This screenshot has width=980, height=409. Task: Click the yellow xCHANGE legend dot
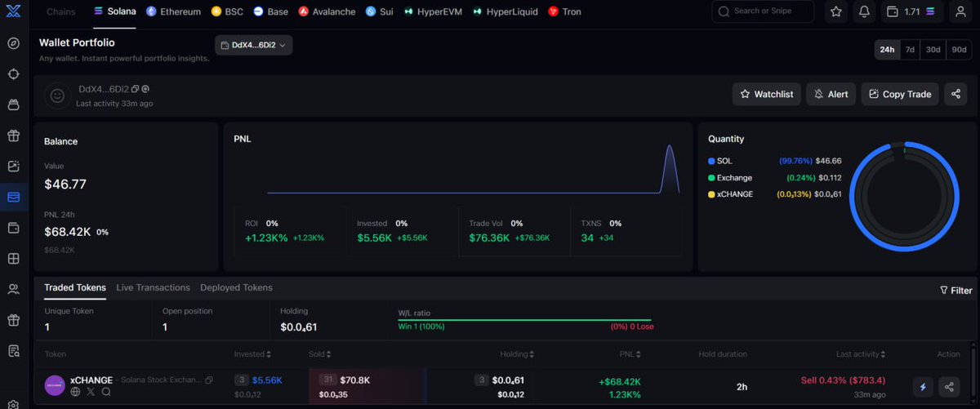711,194
